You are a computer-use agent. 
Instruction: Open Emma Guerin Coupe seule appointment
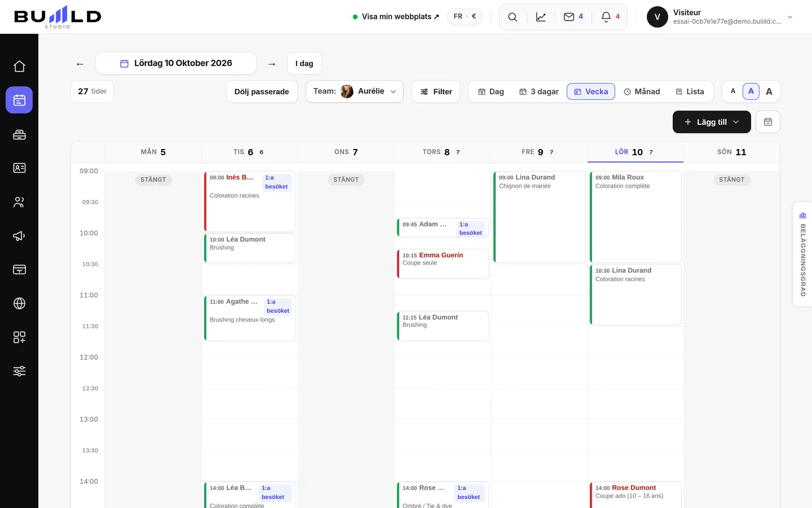(x=443, y=264)
